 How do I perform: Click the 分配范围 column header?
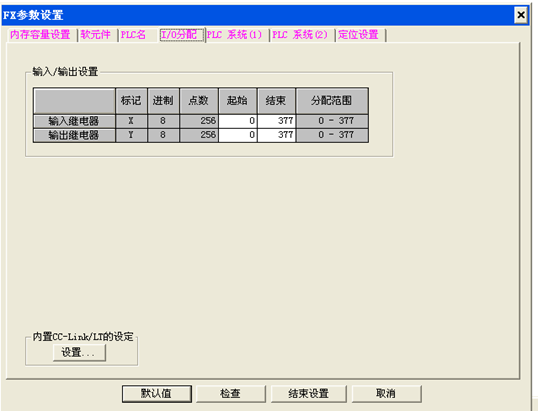pos(332,101)
